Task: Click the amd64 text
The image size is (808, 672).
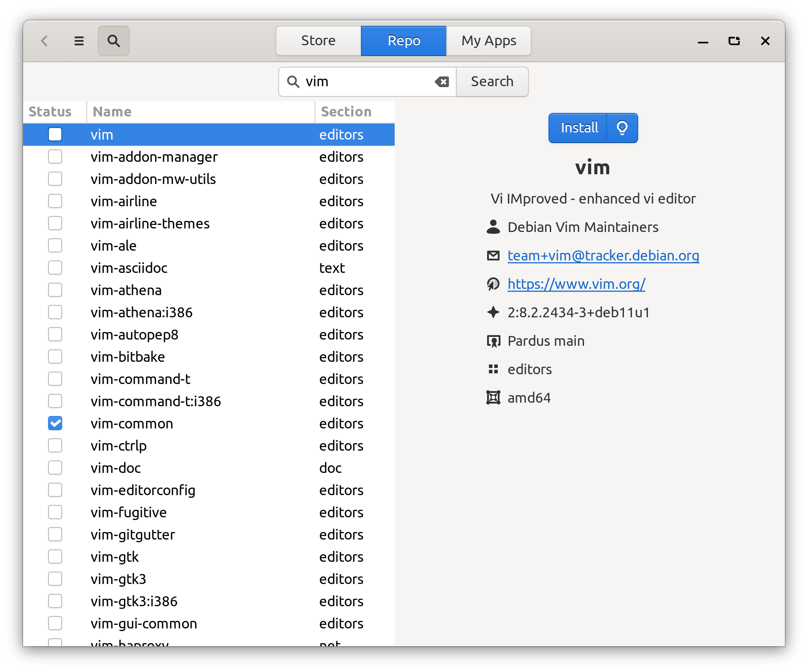Action: pyautogui.click(x=529, y=397)
